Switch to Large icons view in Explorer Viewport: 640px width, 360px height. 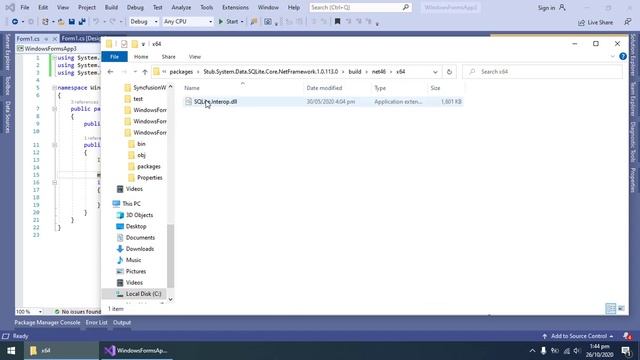621,309
